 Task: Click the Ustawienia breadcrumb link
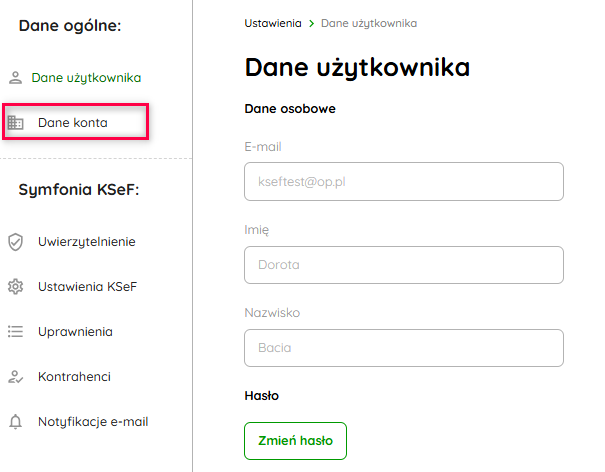[273, 22]
